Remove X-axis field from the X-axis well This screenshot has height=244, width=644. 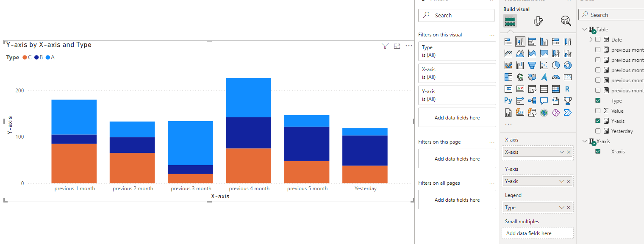point(569,152)
